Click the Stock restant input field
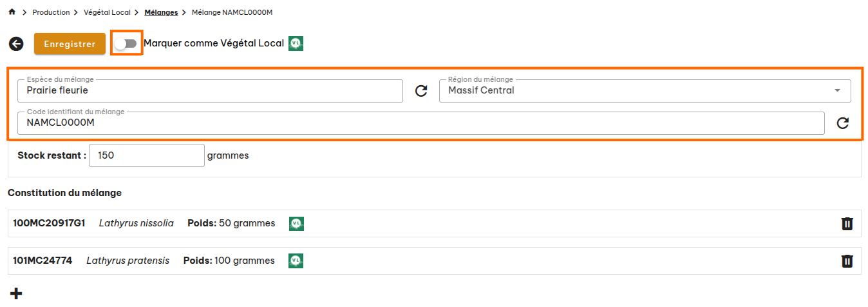The width and height of the screenshot is (868, 307). point(146,155)
